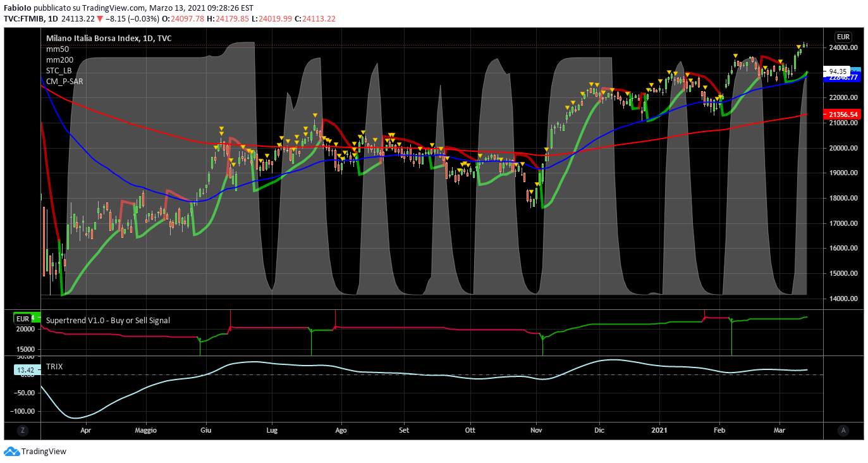Click the high price H:24179.85 in header

[227, 19]
